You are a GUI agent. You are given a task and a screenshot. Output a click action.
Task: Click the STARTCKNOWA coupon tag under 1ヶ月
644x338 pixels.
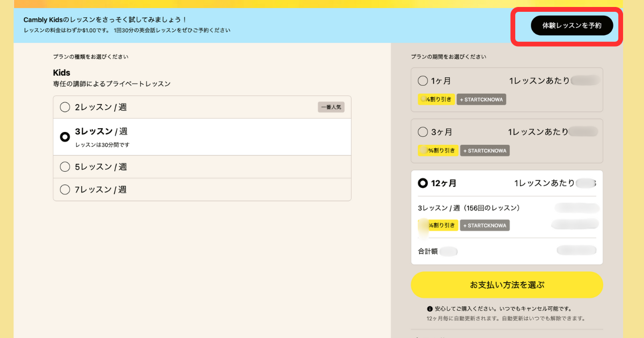pos(481,99)
